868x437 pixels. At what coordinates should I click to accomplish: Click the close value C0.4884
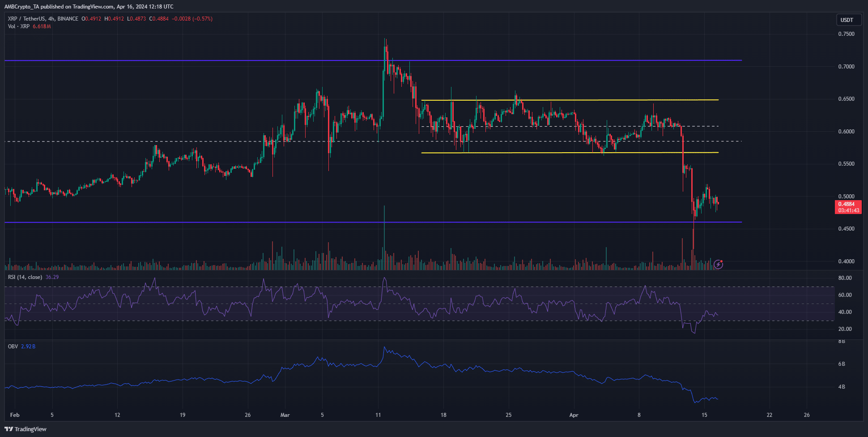[159, 19]
